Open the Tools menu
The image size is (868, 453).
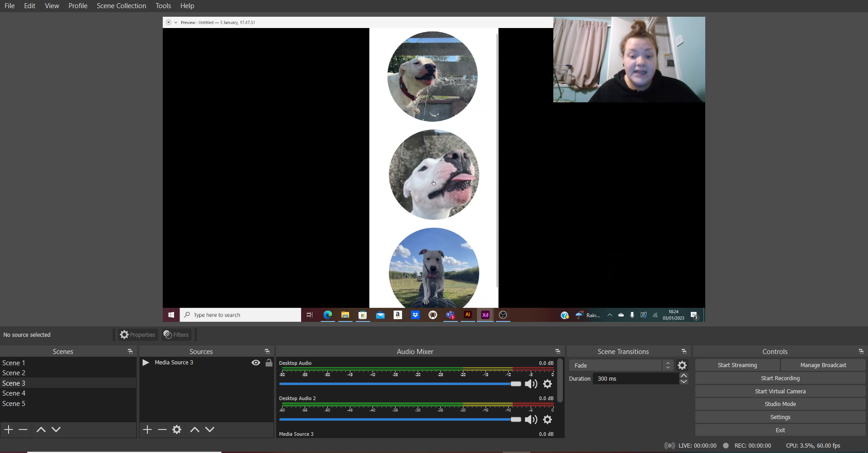click(163, 6)
